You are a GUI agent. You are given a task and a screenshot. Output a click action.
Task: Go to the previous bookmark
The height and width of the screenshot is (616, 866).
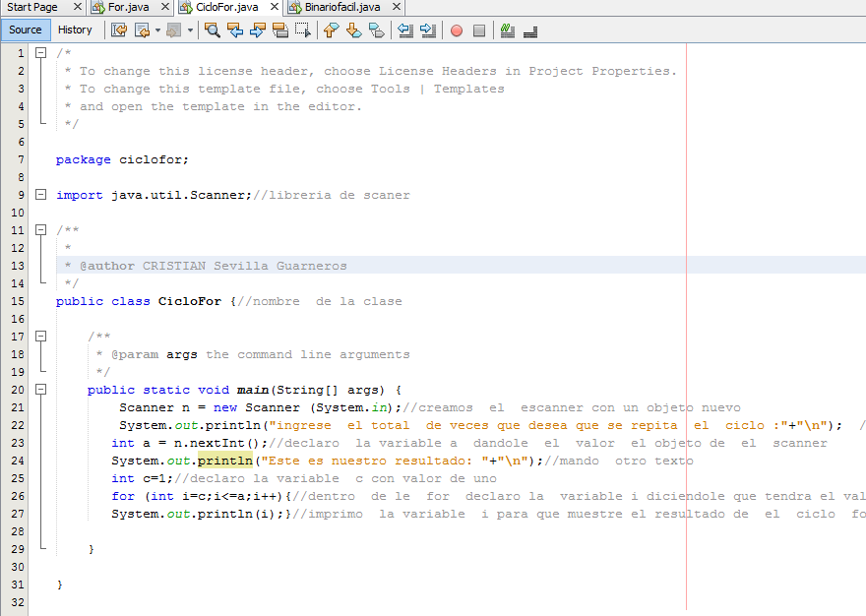click(330, 31)
